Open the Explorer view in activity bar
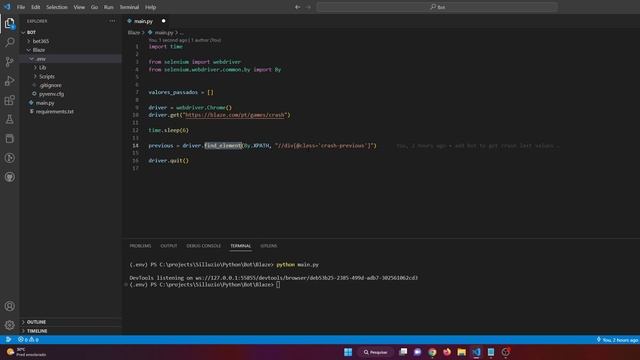Screen dimensions: 640x360 click(x=10, y=23)
